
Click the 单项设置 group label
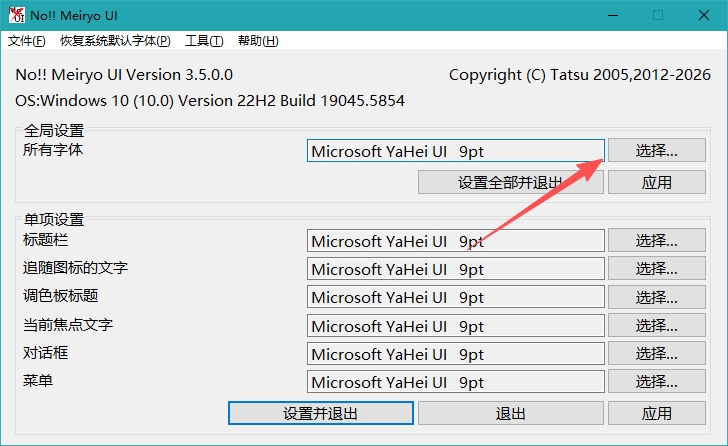pyautogui.click(x=54, y=220)
